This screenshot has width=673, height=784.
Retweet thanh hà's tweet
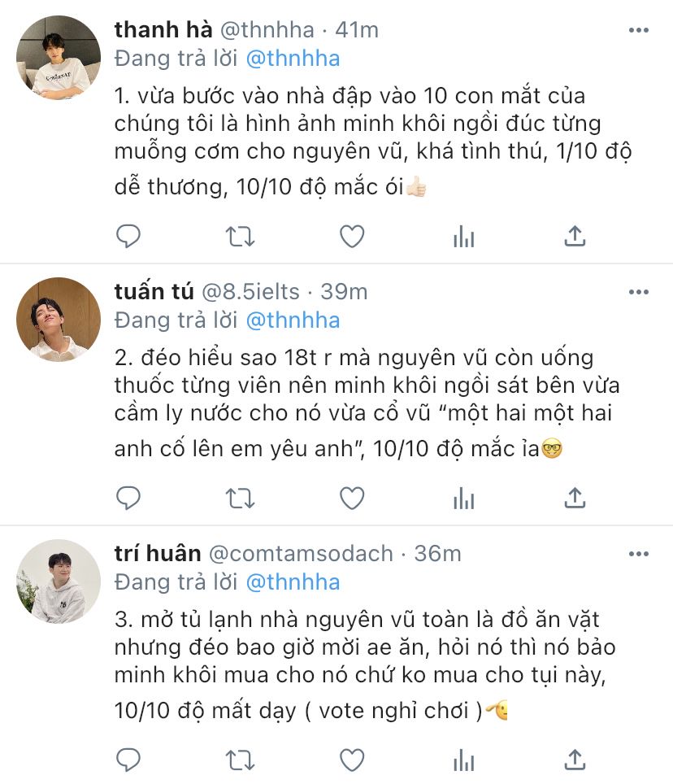pos(239,236)
